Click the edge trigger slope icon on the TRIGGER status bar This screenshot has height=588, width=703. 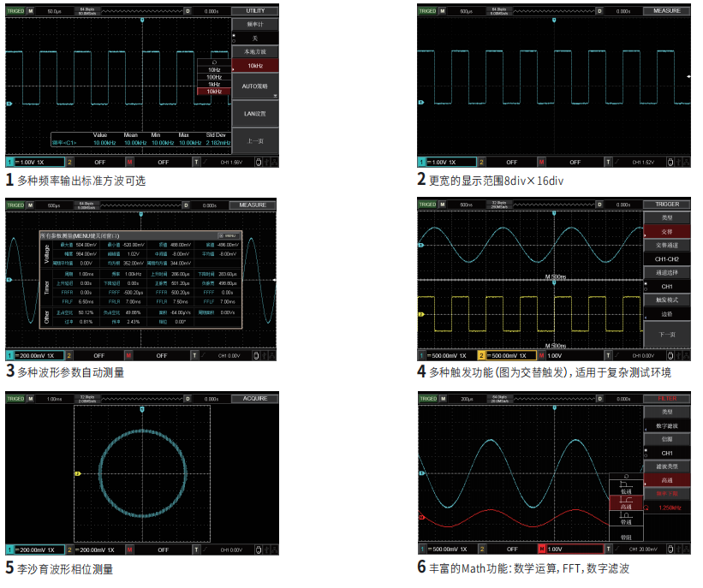click(x=617, y=355)
